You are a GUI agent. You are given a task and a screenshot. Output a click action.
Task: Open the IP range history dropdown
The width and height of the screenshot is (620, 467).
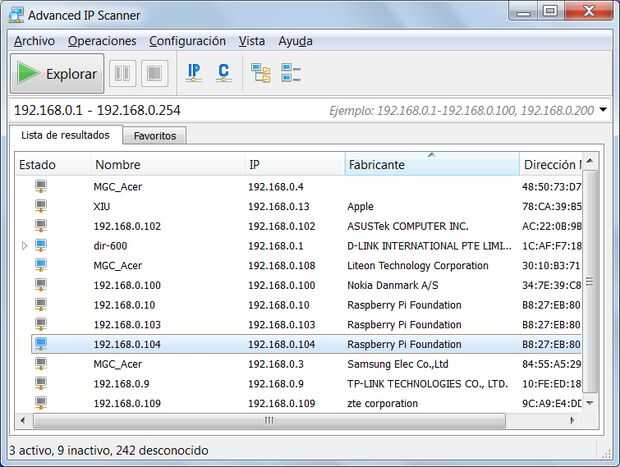(x=603, y=109)
